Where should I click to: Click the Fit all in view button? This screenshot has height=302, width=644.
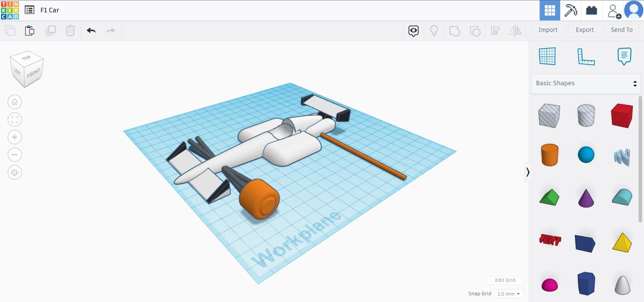(x=15, y=120)
